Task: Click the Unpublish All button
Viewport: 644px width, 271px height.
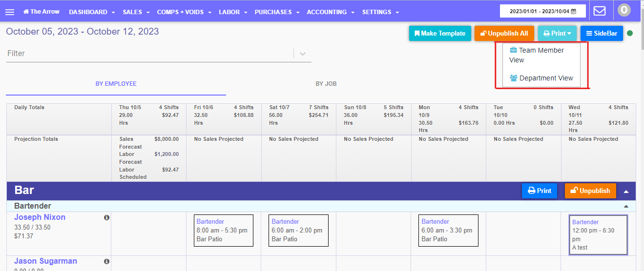Action: pos(504,33)
